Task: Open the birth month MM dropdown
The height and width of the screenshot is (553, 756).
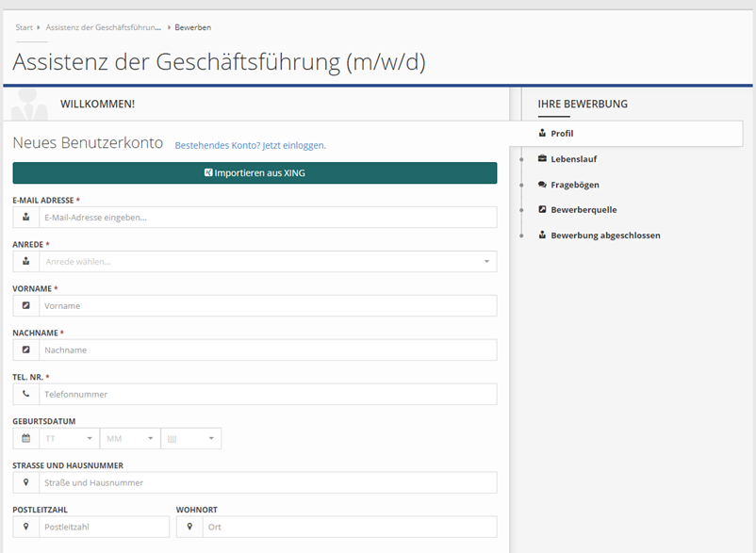Action: point(130,438)
